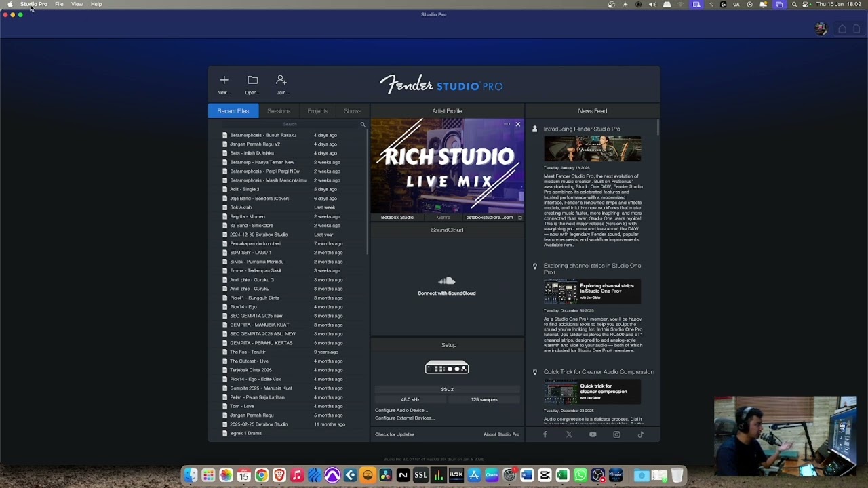
Task: Click icon beside betaboxstudio website field
Action: tap(520, 218)
